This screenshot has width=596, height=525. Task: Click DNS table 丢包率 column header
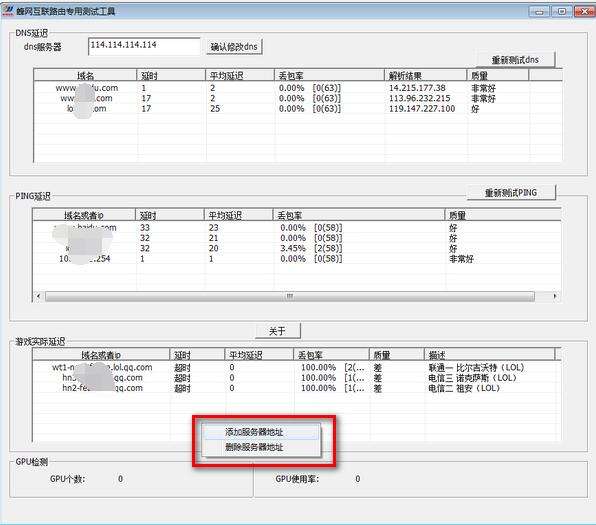point(329,75)
